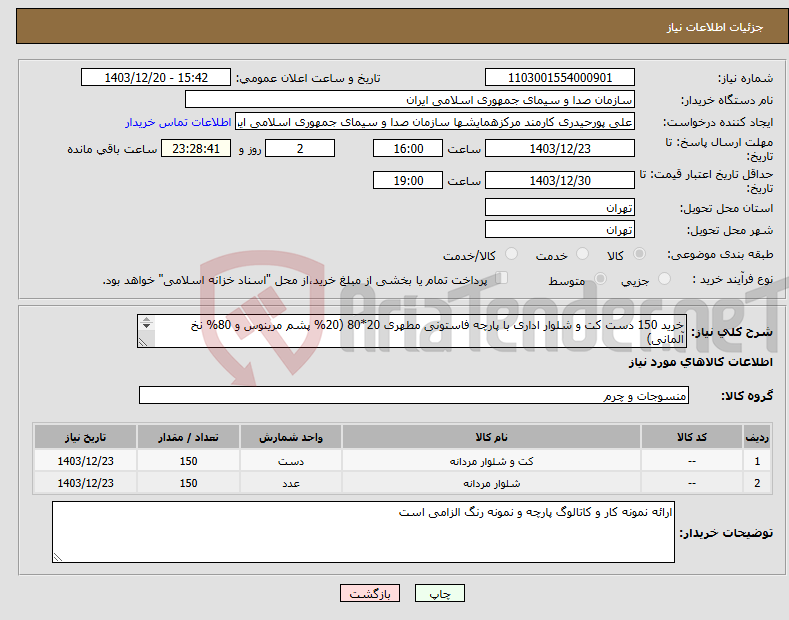The width and height of the screenshot is (789, 620).
Task: Click the buyer organization name field
Action: tap(410, 100)
